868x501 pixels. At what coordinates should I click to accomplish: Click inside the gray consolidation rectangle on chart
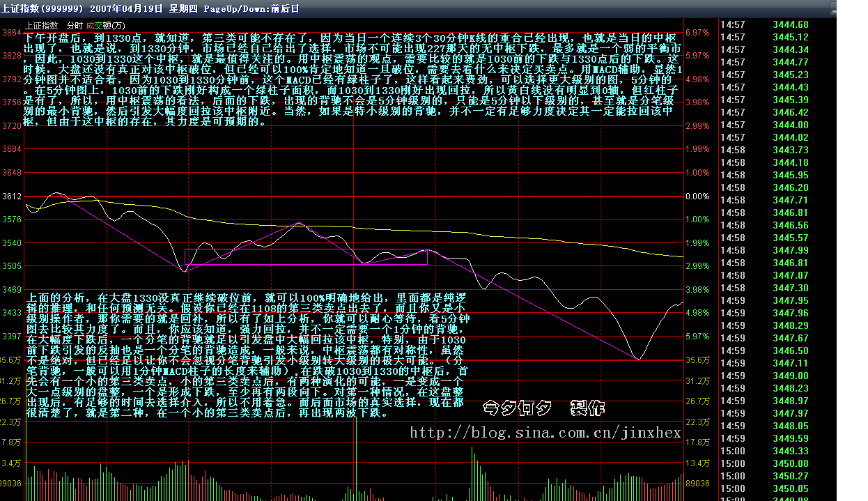pos(307,256)
